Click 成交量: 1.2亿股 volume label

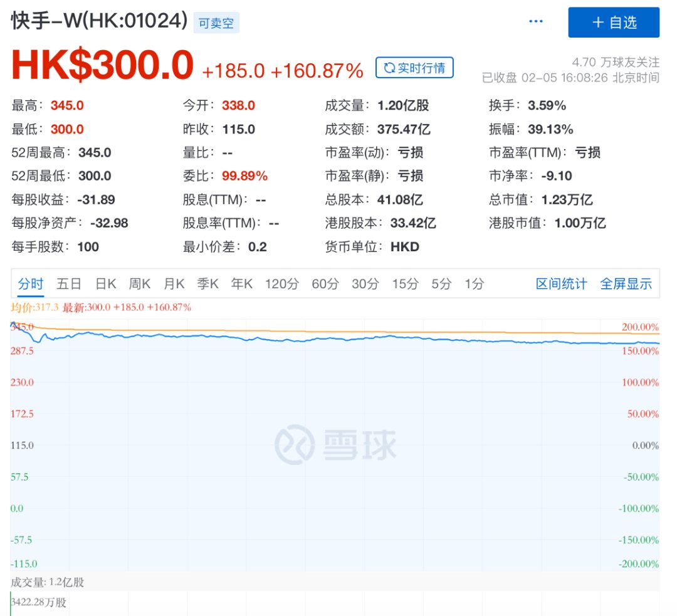tap(48, 582)
